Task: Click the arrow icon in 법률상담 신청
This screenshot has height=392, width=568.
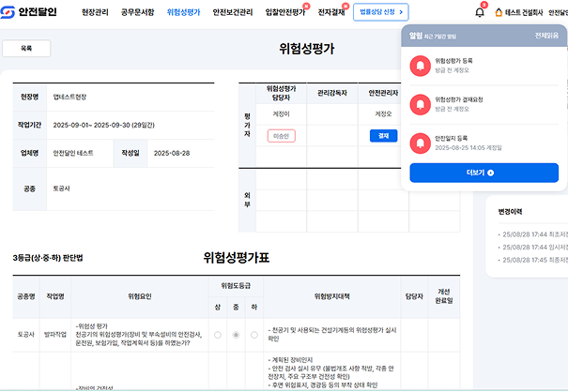Action: pos(401,12)
